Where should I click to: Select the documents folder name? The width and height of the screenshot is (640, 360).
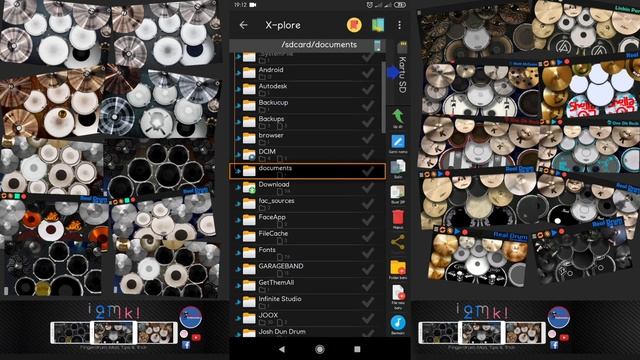pos(275,168)
